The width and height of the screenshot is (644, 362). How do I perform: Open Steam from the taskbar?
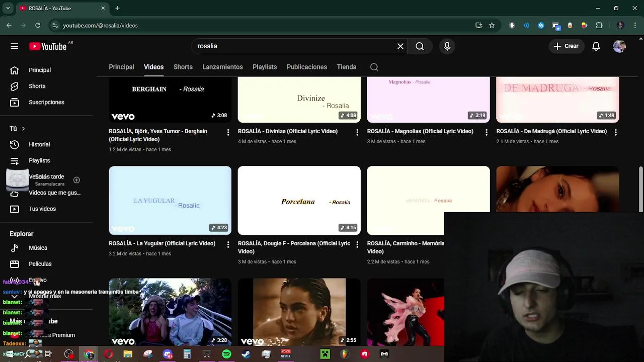tap(246, 354)
